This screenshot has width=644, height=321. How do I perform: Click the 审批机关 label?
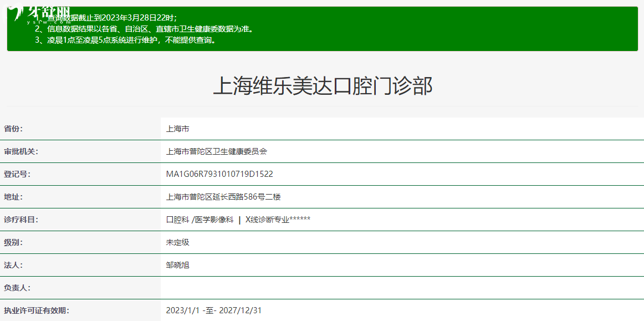(x=21, y=152)
